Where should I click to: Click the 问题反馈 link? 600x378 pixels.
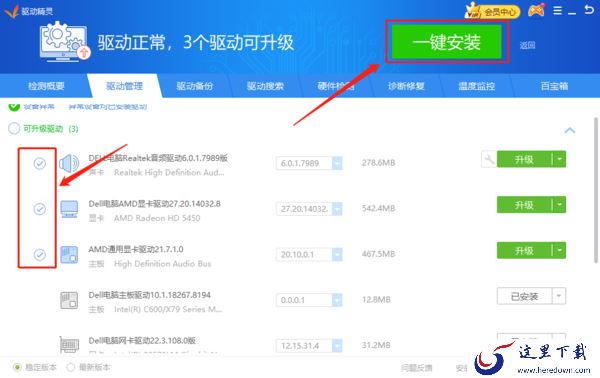(x=416, y=368)
